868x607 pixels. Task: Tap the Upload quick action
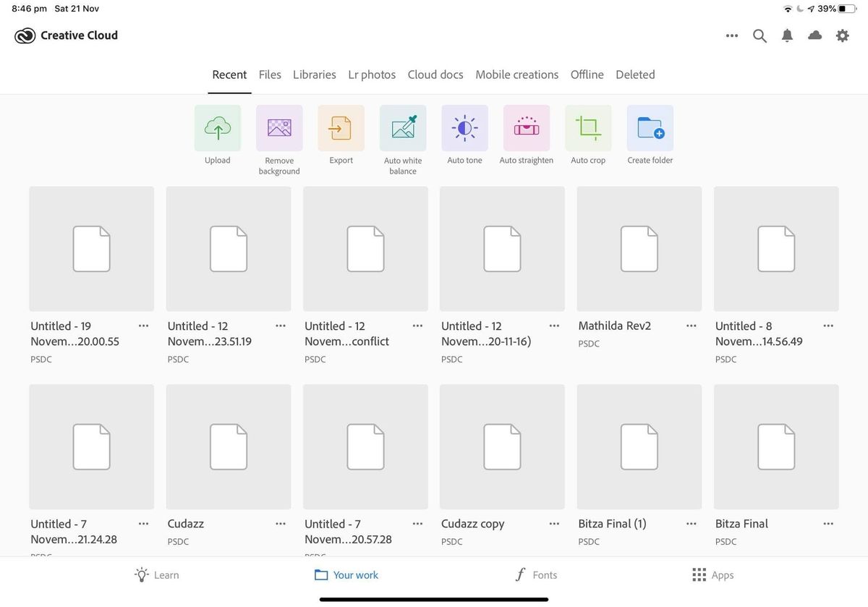coord(217,128)
